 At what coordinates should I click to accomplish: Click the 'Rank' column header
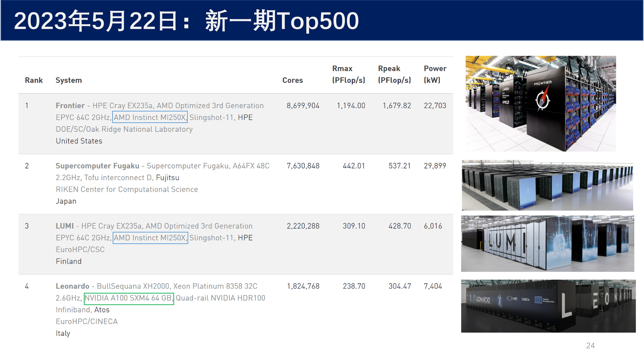[34, 80]
